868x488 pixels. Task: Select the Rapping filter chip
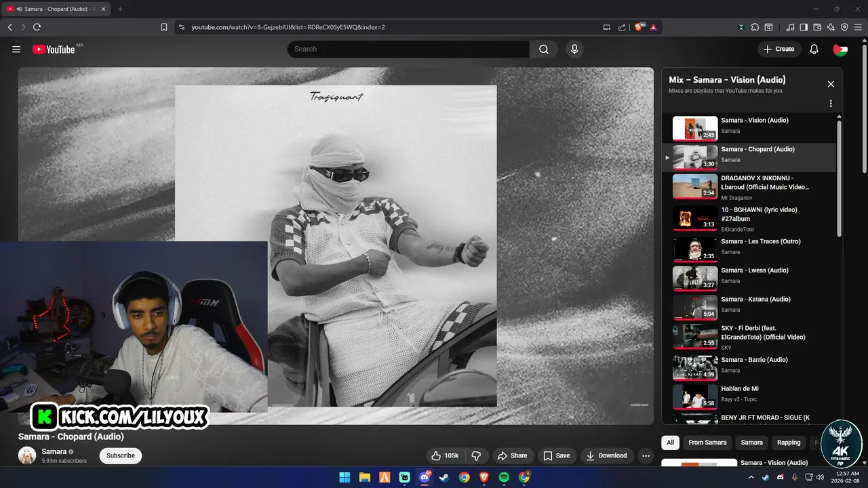point(789,443)
